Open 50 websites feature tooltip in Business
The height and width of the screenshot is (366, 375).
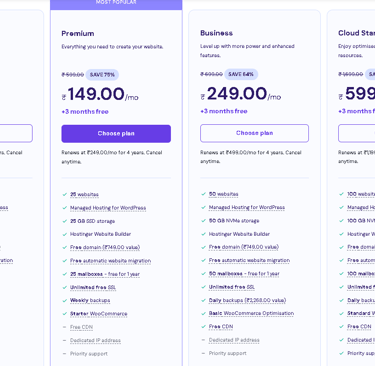click(223, 194)
